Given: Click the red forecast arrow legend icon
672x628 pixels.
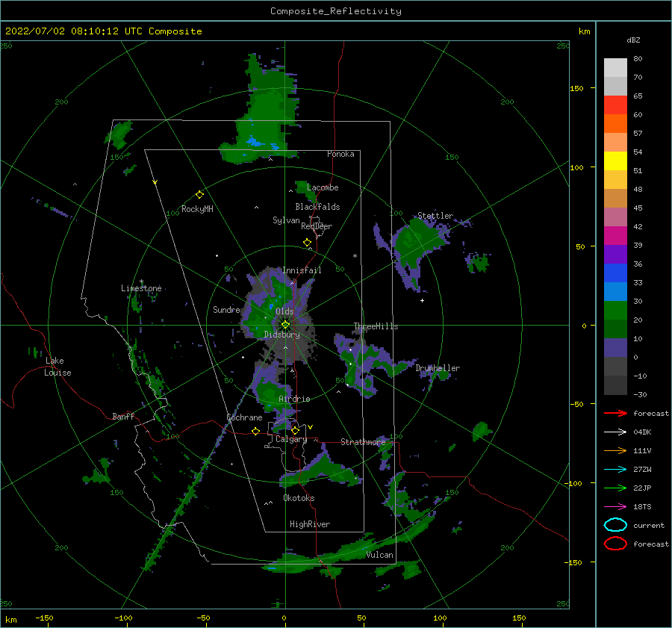Looking at the screenshot, I should (x=615, y=413).
